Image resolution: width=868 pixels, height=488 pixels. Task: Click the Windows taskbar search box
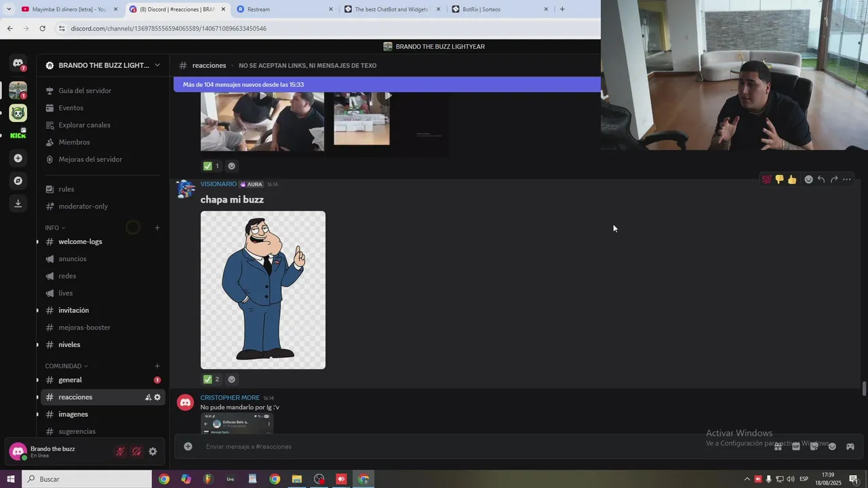pyautogui.click(x=87, y=479)
